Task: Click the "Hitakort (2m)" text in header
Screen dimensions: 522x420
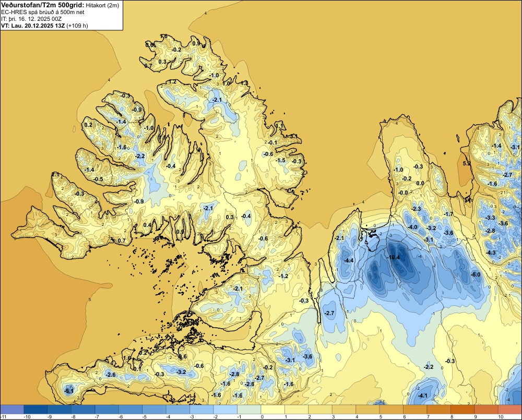Action: [102, 5]
